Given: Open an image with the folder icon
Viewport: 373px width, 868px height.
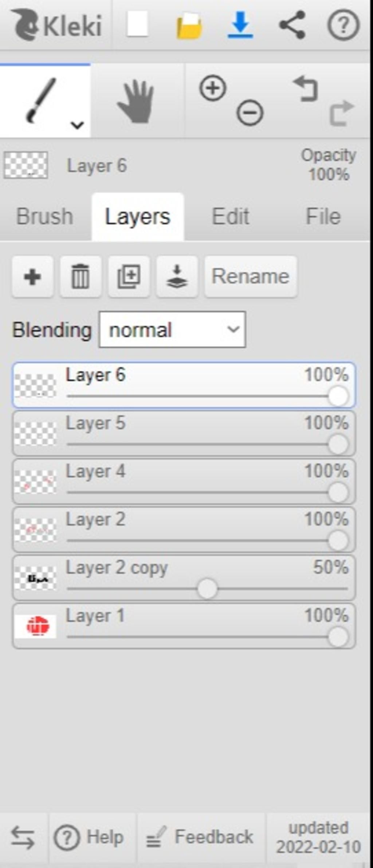Looking at the screenshot, I should (189, 25).
